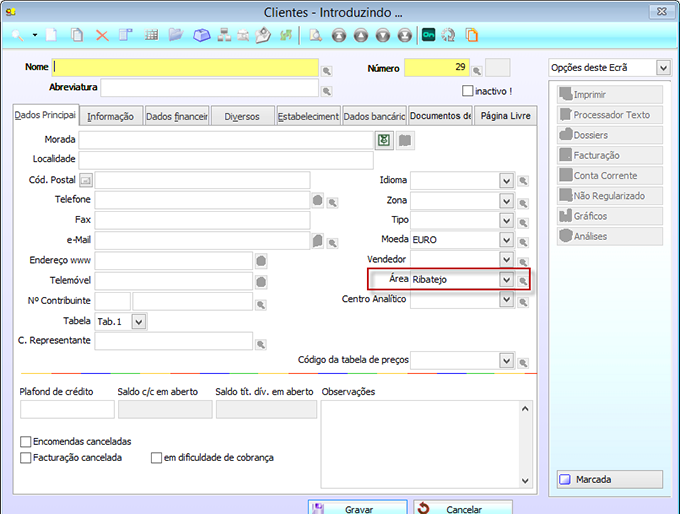
Task: Toggle the Marcada button
Action: point(610,479)
